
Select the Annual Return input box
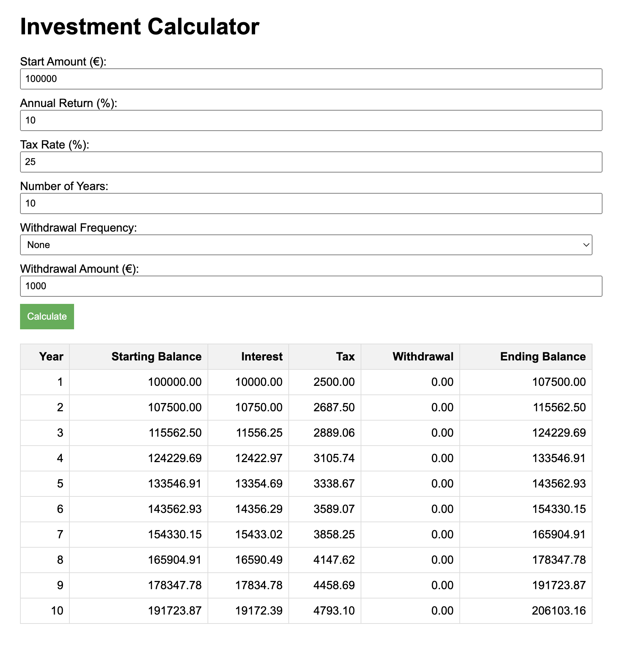[308, 120]
